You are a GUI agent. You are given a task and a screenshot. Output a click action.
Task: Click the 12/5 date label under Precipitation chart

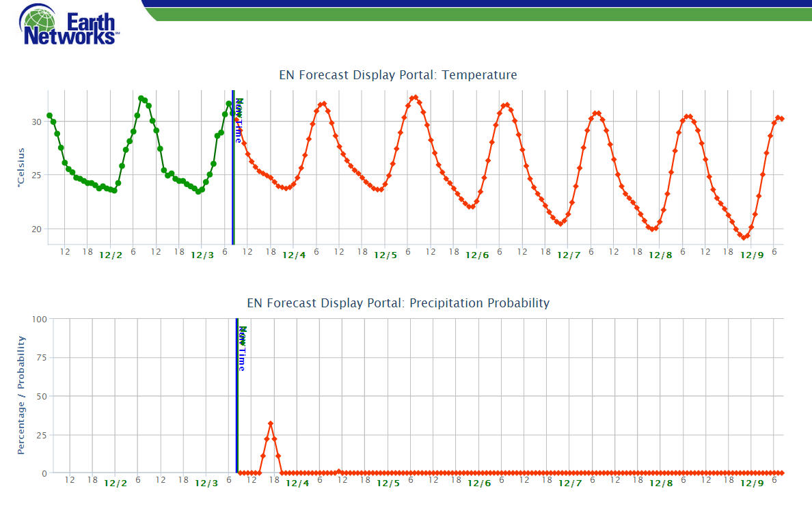(x=388, y=483)
